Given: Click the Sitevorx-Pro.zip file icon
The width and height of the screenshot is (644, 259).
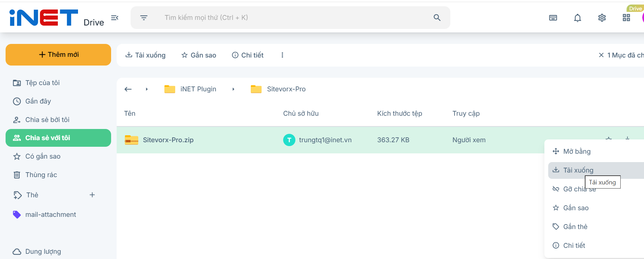Looking at the screenshot, I should coord(132,140).
